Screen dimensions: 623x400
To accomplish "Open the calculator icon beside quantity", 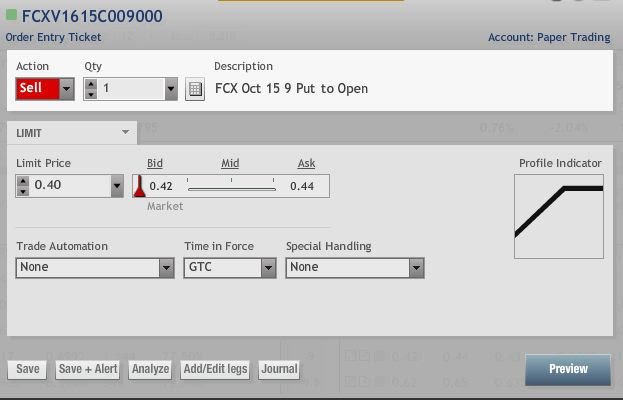I will (195, 89).
